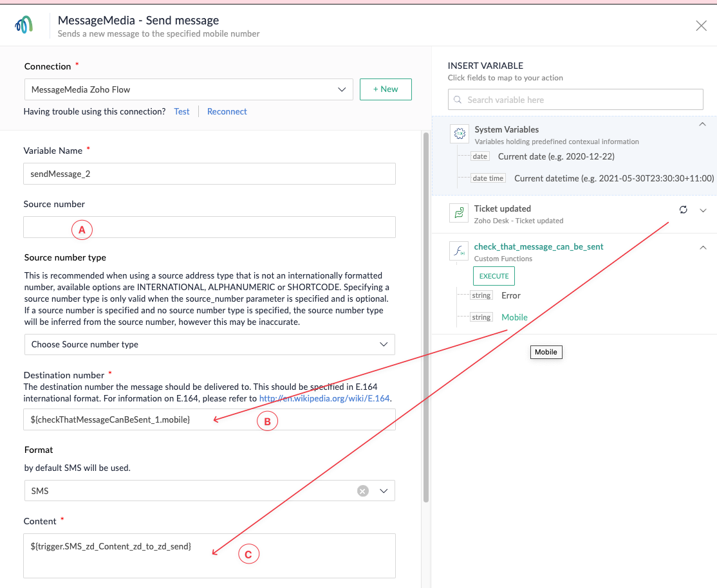The image size is (717, 588).
Task: Click the 'string' tag beside Error
Action: [x=481, y=295]
